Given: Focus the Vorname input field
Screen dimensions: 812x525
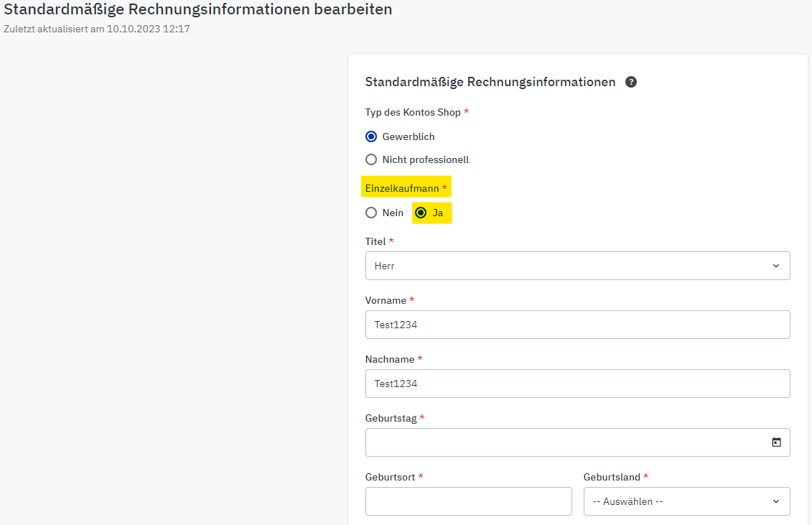Looking at the screenshot, I should [577, 325].
